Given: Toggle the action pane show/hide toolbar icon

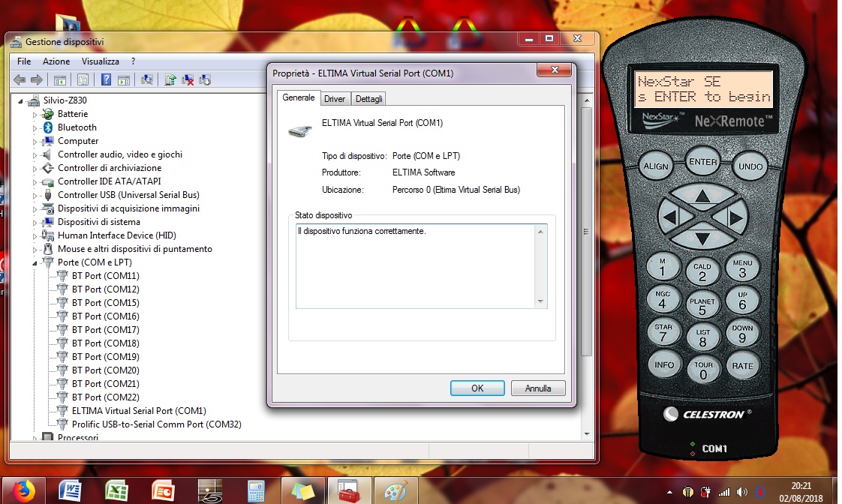Looking at the screenshot, I should [124, 80].
